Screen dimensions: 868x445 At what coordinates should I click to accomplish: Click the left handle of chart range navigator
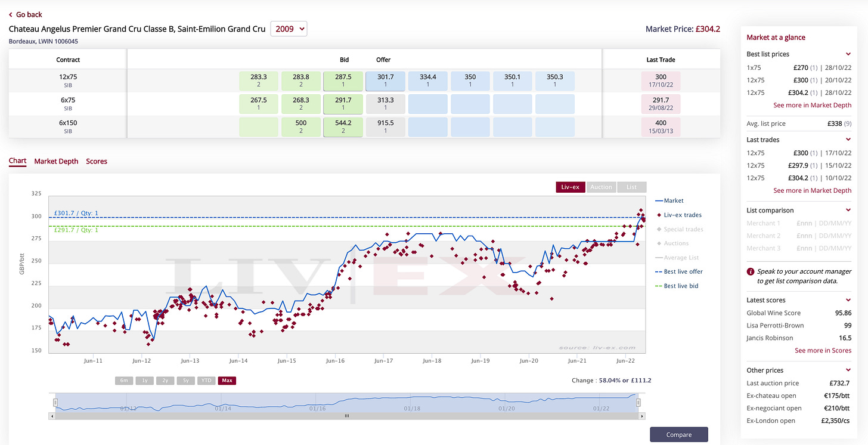point(55,403)
